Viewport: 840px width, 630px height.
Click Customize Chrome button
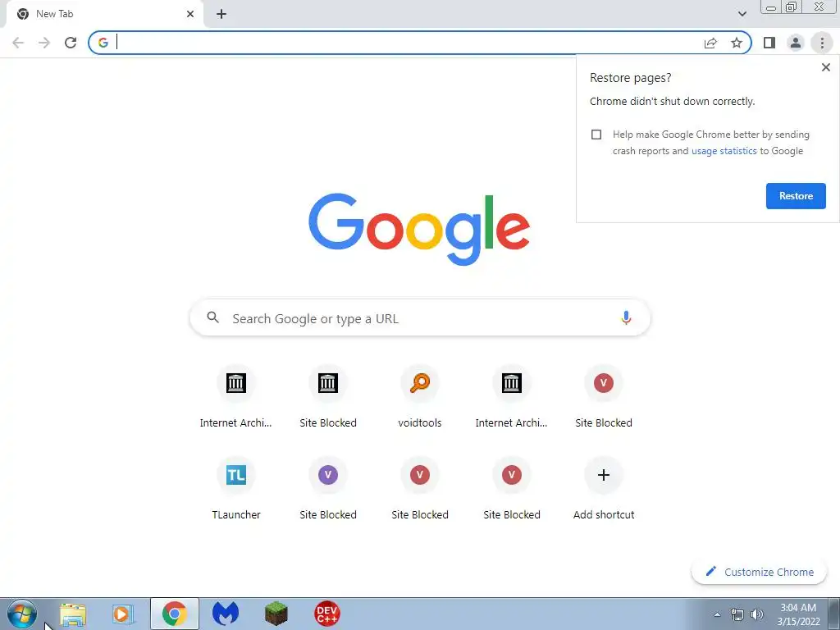point(759,572)
